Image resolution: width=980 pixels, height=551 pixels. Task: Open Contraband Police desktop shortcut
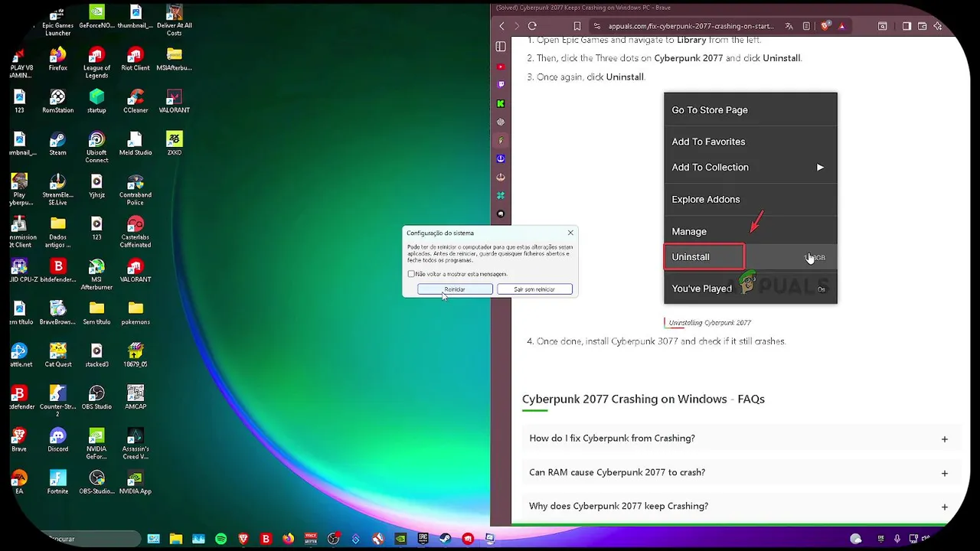pos(136,190)
